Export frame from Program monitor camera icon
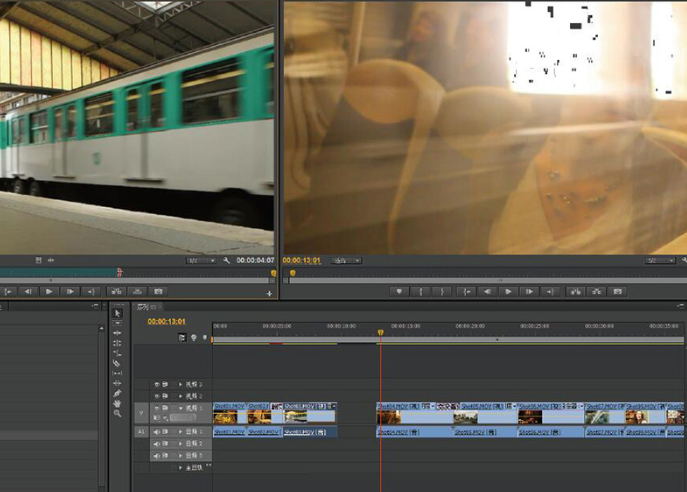 (x=618, y=291)
